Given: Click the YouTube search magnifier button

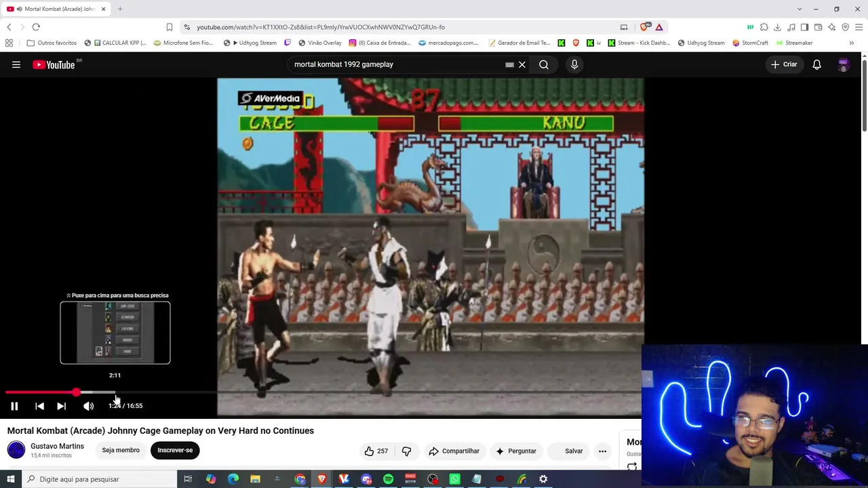Looking at the screenshot, I should (544, 64).
